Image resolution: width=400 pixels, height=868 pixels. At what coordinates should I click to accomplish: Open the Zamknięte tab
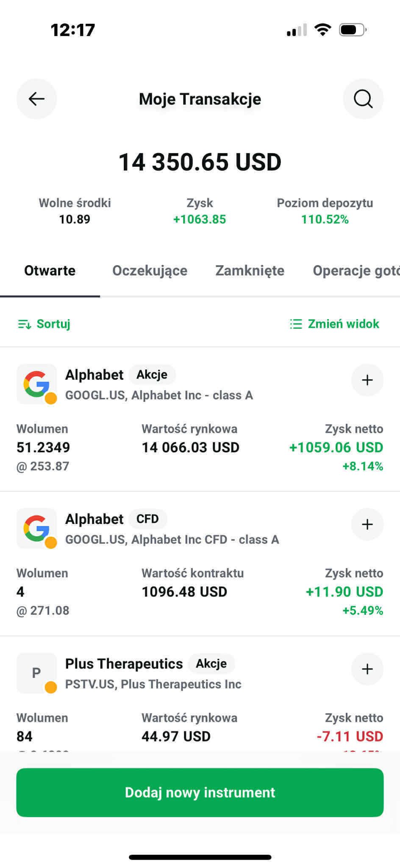[250, 271]
